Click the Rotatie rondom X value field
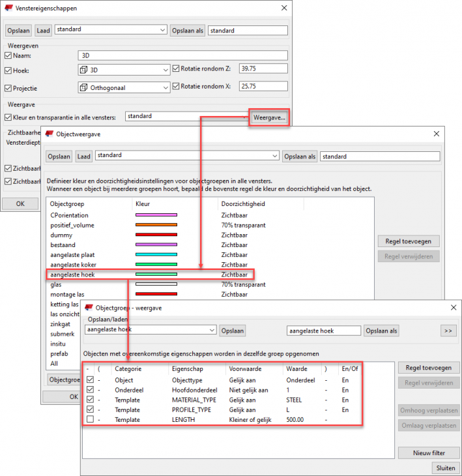The width and height of the screenshot is (462, 476). coord(263,86)
